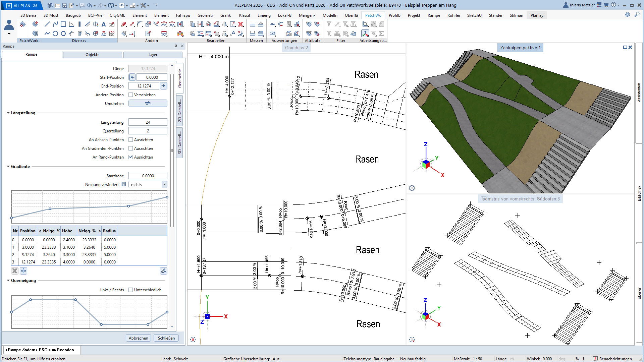Select the Rectangle drawing tool
Screen dimensions: 644x362
tap(63, 24)
